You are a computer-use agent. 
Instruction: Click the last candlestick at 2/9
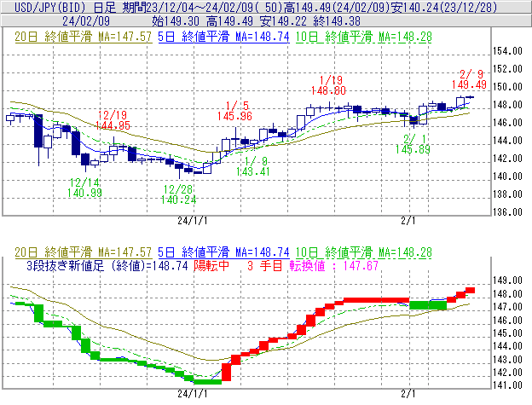point(470,97)
